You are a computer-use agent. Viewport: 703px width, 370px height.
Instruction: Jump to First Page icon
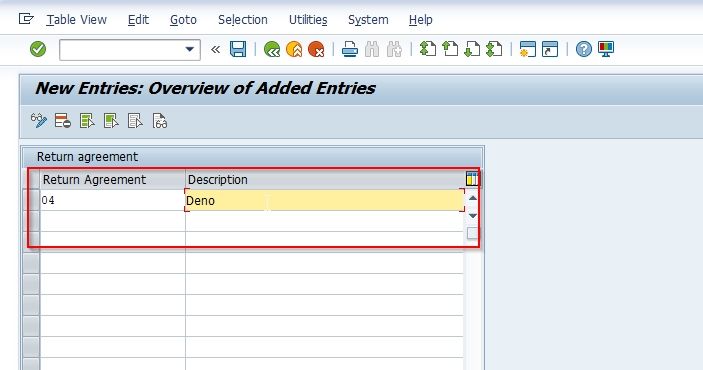pyautogui.click(x=428, y=49)
